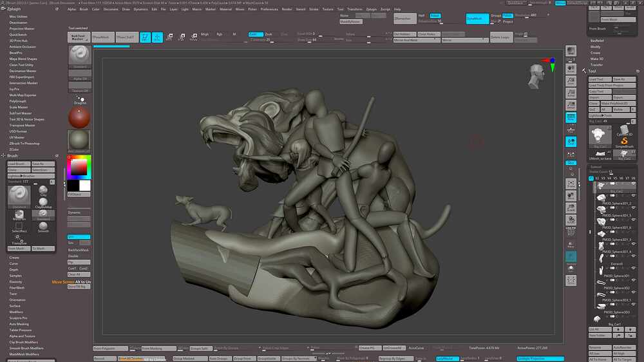Viewport: 644px width, 362px height.
Task: Click the Cylinder3D tool icon
Action: click(624, 131)
